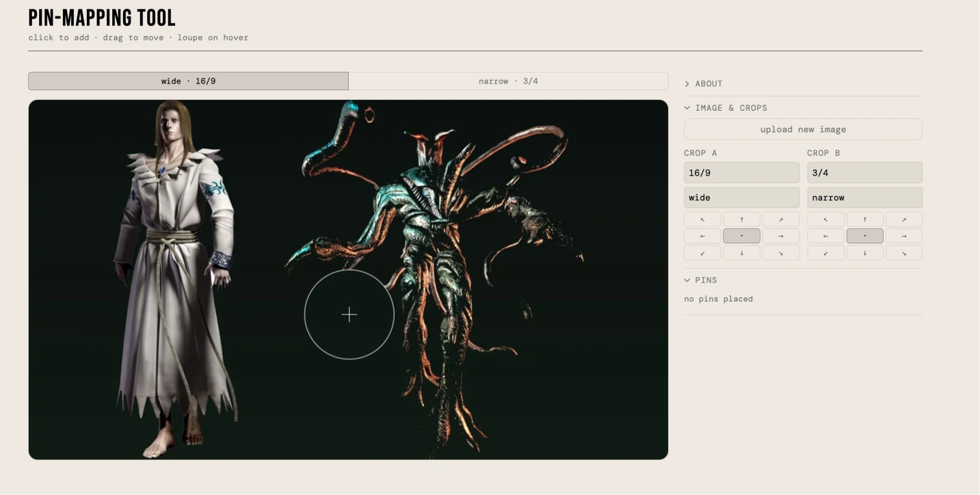Anchor Crop A to the right arrow
The height and width of the screenshot is (495, 980).
(781, 236)
